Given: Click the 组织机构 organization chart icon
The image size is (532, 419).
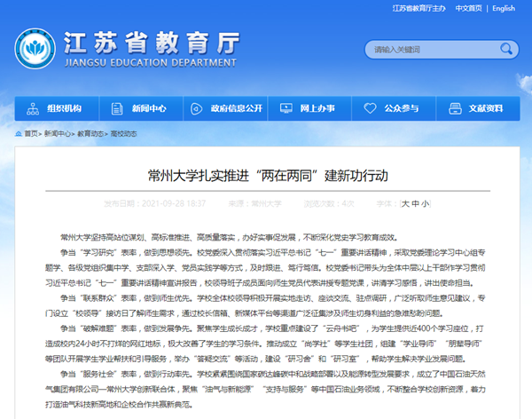Looking at the screenshot, I should pos(33,108).
